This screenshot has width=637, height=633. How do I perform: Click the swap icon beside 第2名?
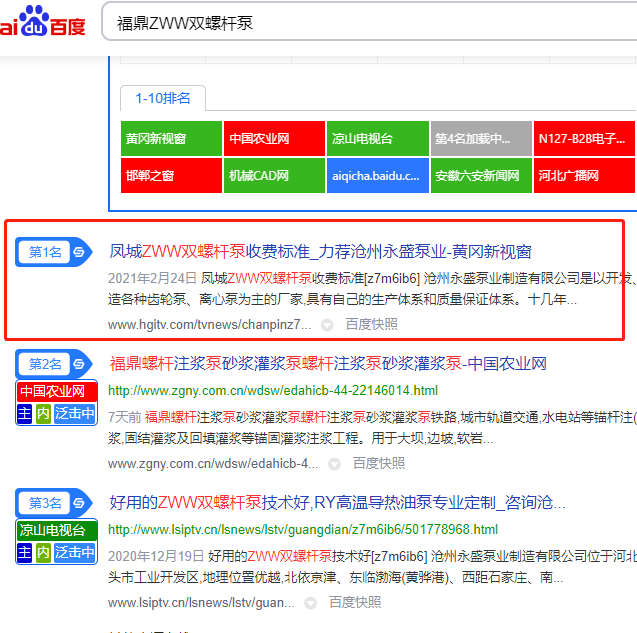(x=79, y=364)
